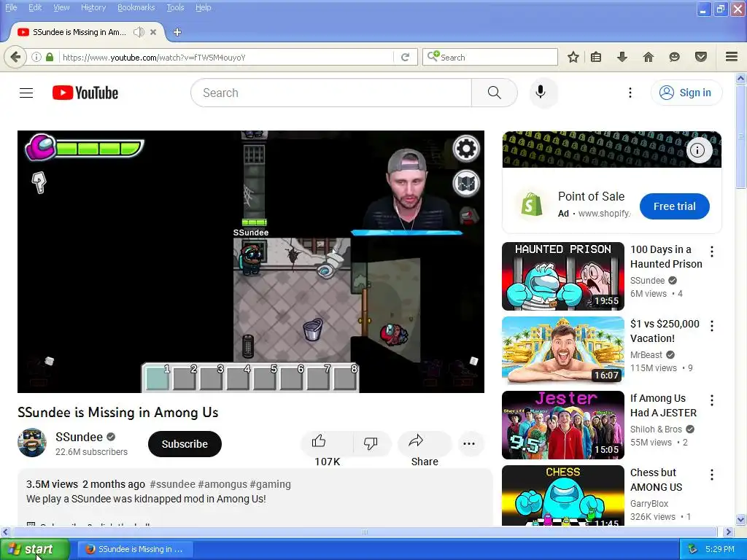
Task: Open the SSundee channel avatar
Action: pos(32,443)
